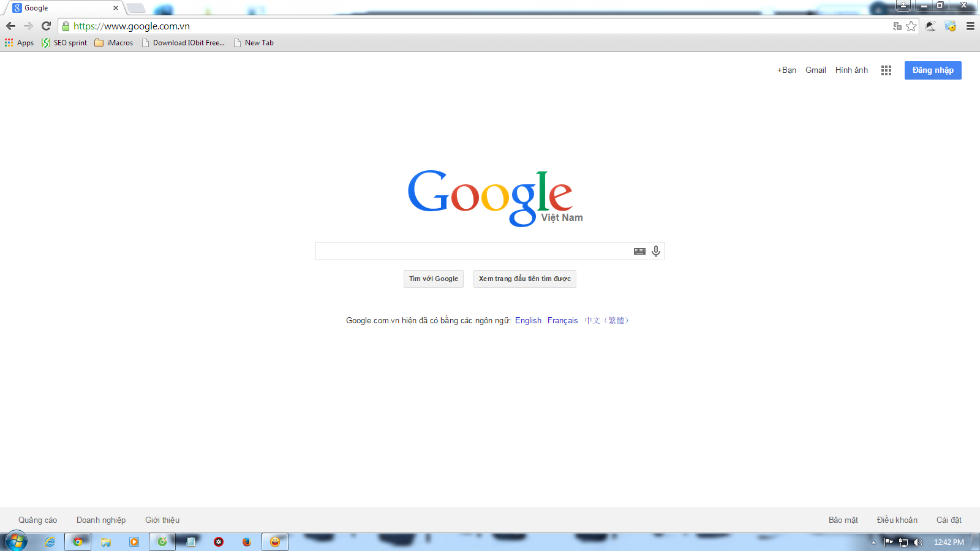Reload the current page
This screenshot has width=980, height=551.
(x=46, y=26)
